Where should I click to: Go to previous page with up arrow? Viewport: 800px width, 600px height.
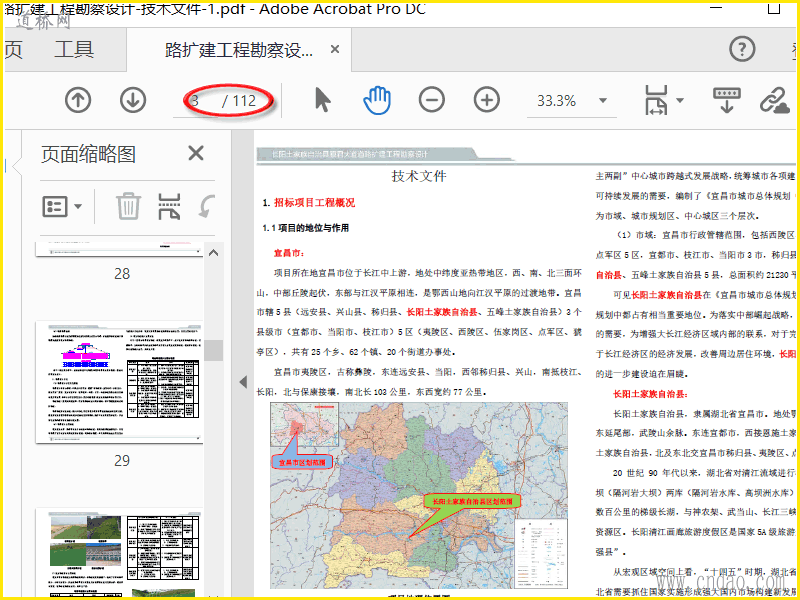coord(78,100)
